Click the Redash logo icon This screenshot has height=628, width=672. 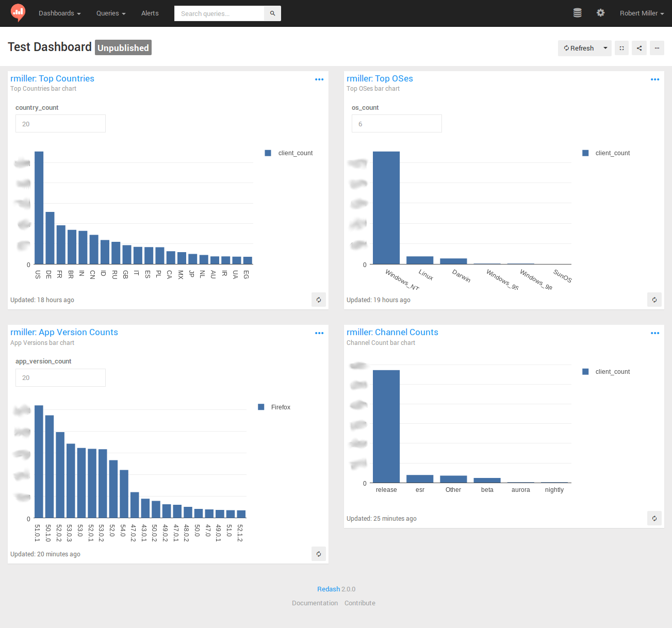[x=17, y=13]
